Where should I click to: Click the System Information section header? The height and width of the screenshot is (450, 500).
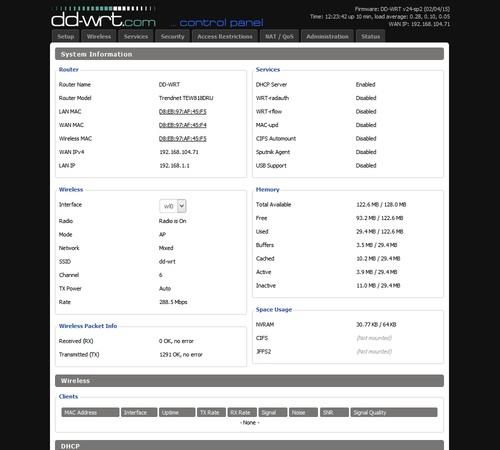coord(249,54)
